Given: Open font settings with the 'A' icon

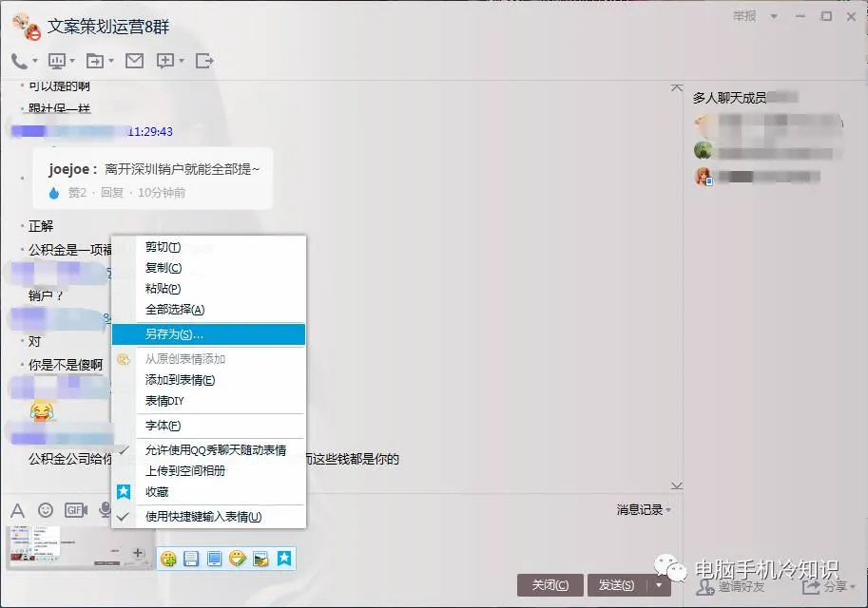Looking at the screenshot, I should [x=17, y=510].
